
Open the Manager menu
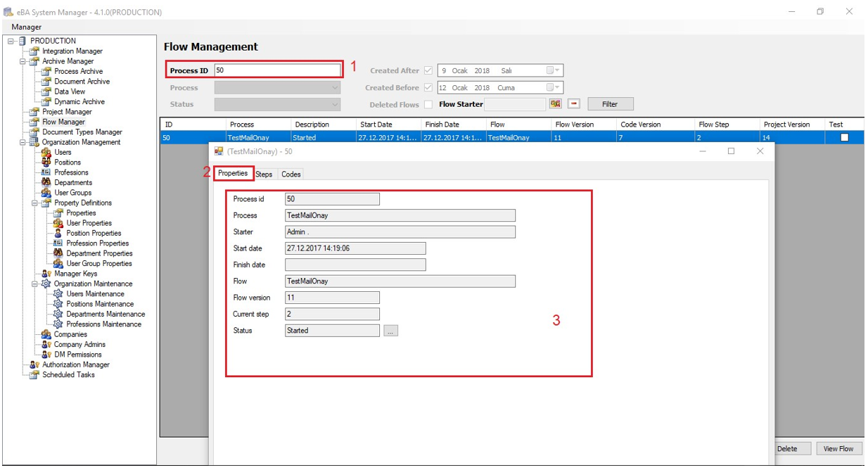coord(27,27)
